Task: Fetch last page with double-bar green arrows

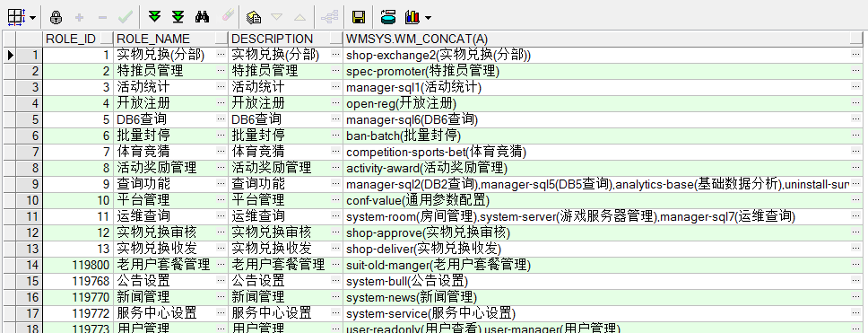Action: click(178, 18)
